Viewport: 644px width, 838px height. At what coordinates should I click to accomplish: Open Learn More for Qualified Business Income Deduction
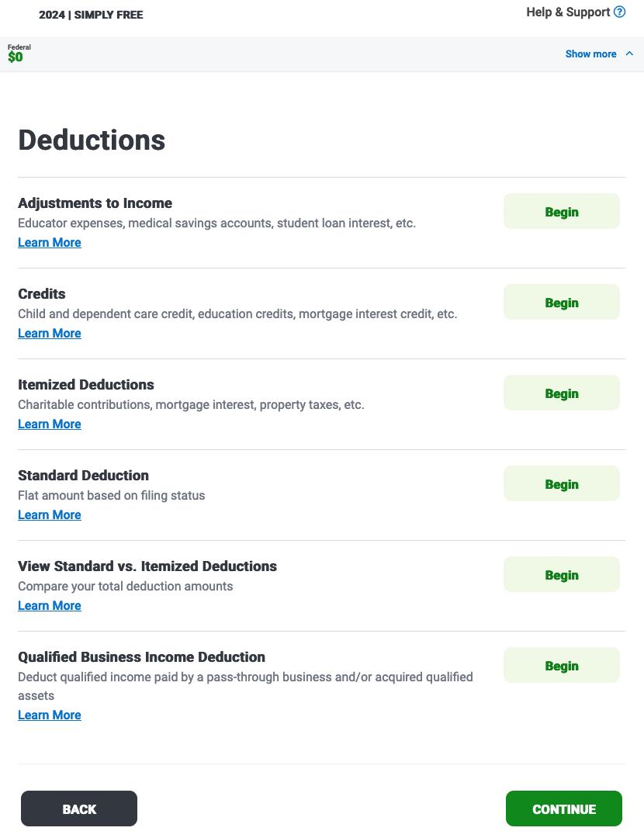(x=49, y=715)
